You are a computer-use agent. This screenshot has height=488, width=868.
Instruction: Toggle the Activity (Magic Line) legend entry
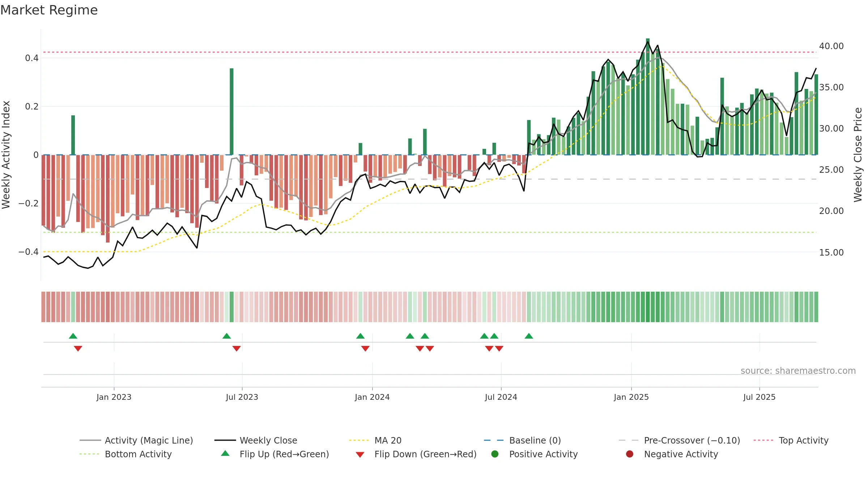tap(136, 440)
